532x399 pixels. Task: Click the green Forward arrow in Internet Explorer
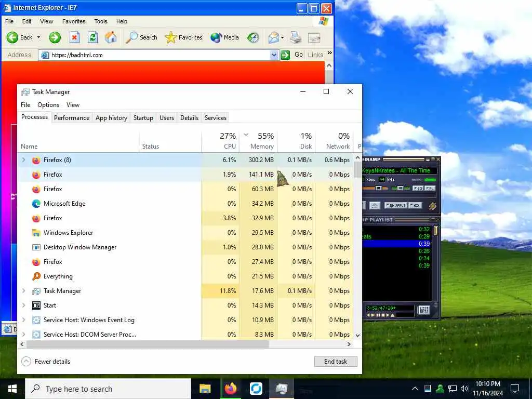[x=55, y=37]
